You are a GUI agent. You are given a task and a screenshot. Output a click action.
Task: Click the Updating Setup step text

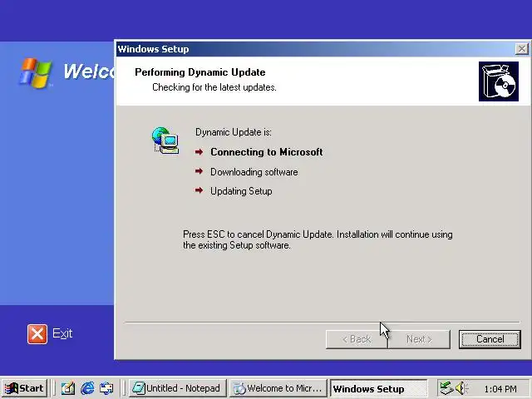coord(241,191)
